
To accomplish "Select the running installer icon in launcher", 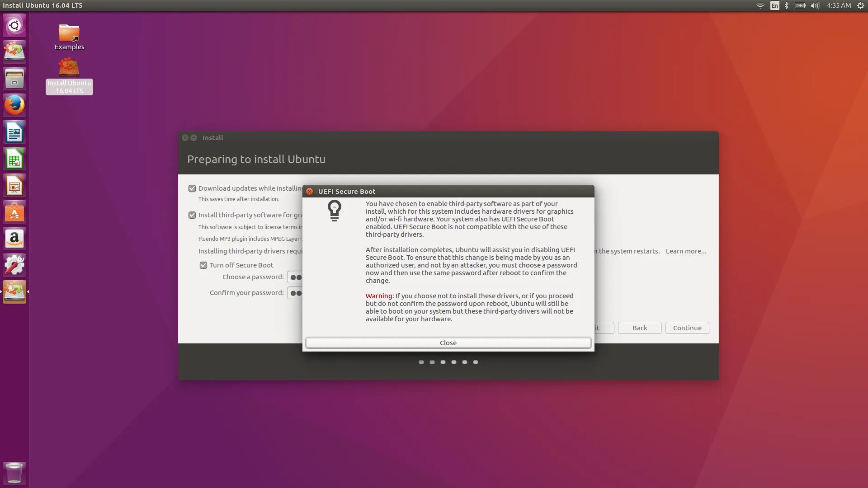I will (14, 292).
